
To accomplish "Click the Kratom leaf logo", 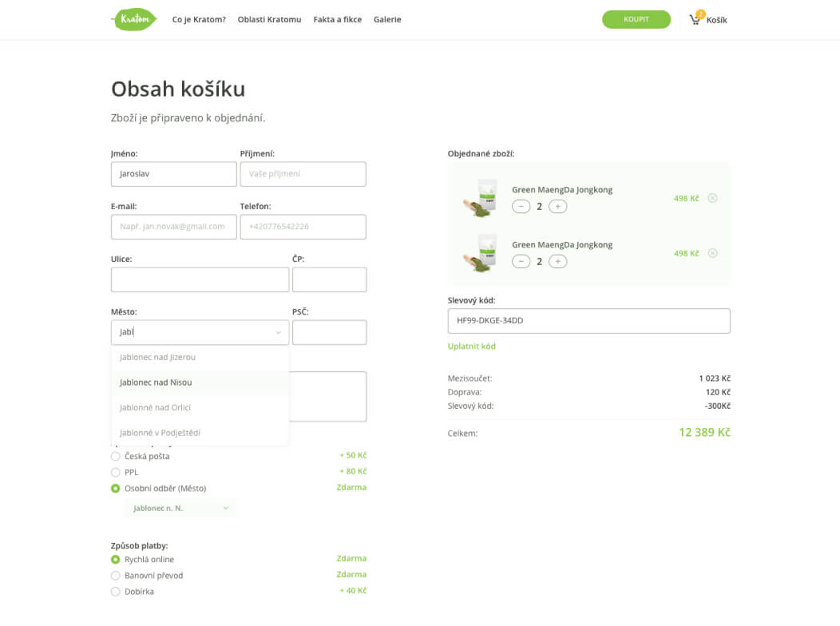I will click(x=134, y=20).
